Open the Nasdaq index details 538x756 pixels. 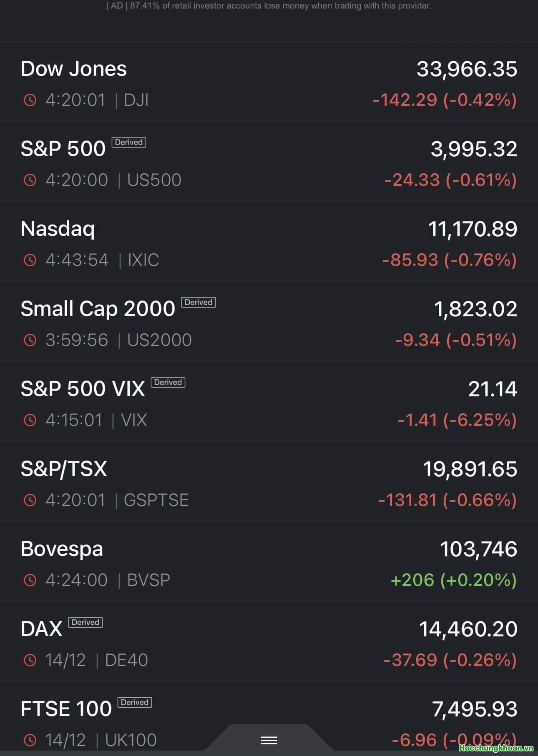(x=58, y=229)
